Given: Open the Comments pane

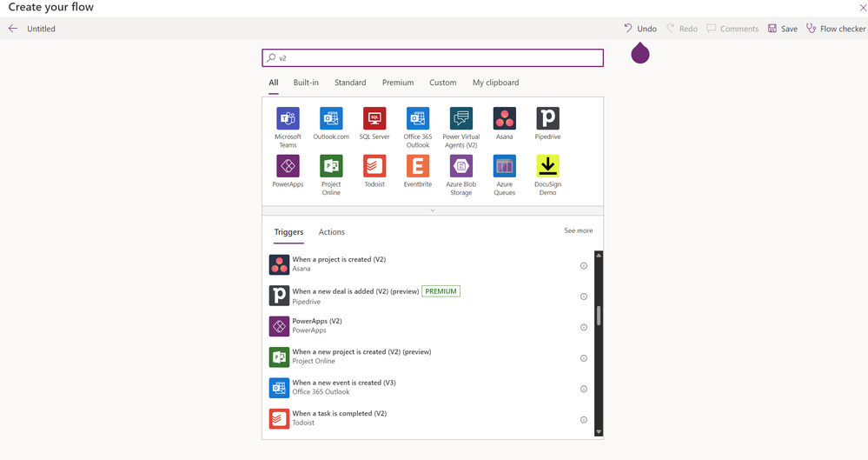Looking at the screenshot, I should (732, 29).
